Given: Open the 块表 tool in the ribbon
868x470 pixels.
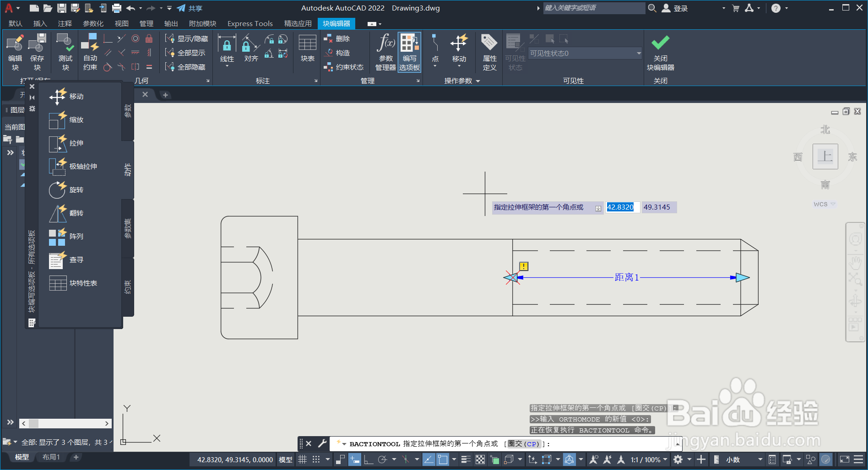Looking at the screenshot, I should (307, 49).
